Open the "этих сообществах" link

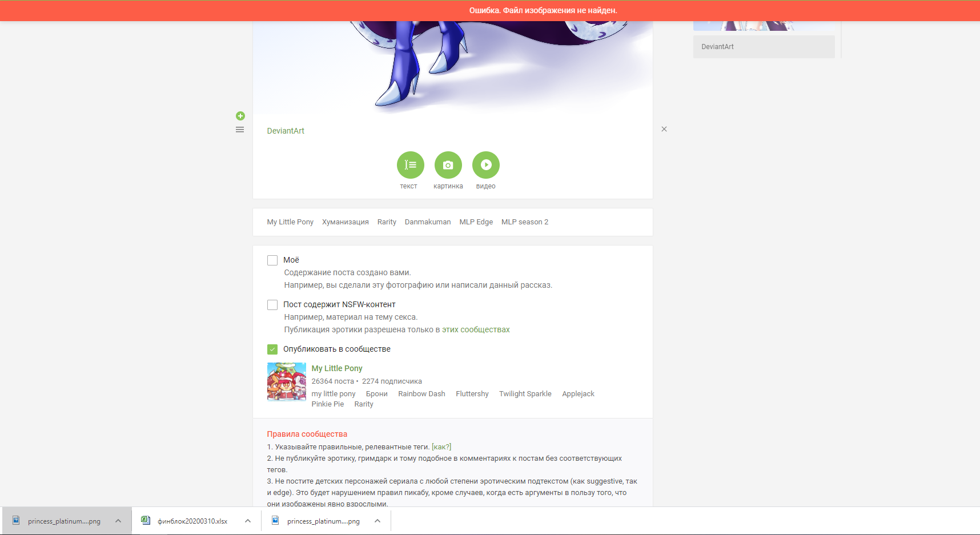click(476, 329)
